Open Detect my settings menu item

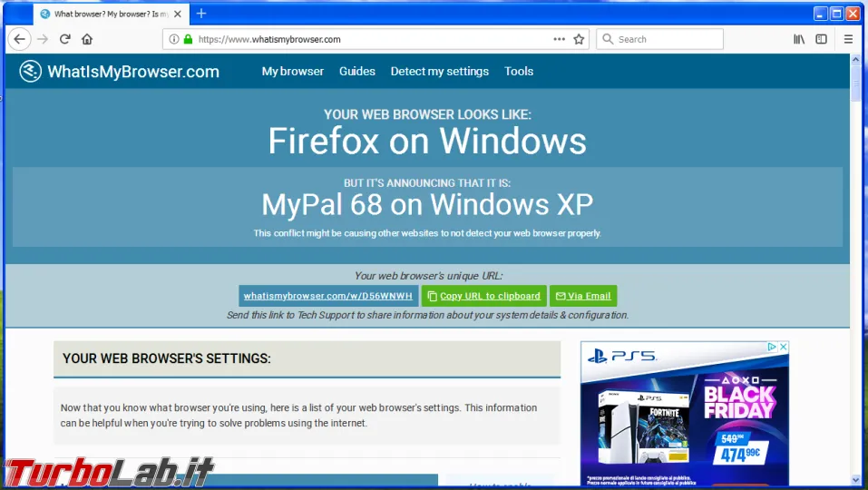click(440, 72)
